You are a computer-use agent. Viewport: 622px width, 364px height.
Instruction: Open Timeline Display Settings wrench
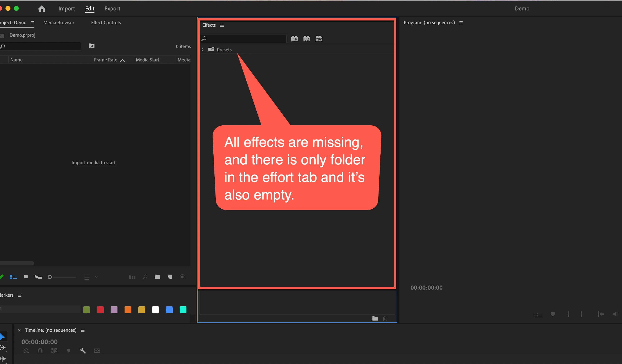tap(83, 350)
